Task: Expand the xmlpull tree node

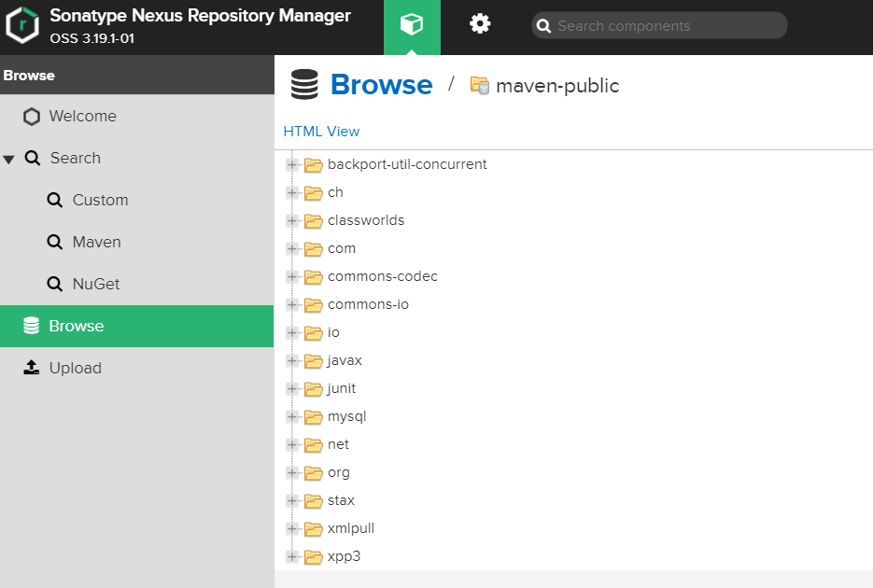Action: click(291, 528)
